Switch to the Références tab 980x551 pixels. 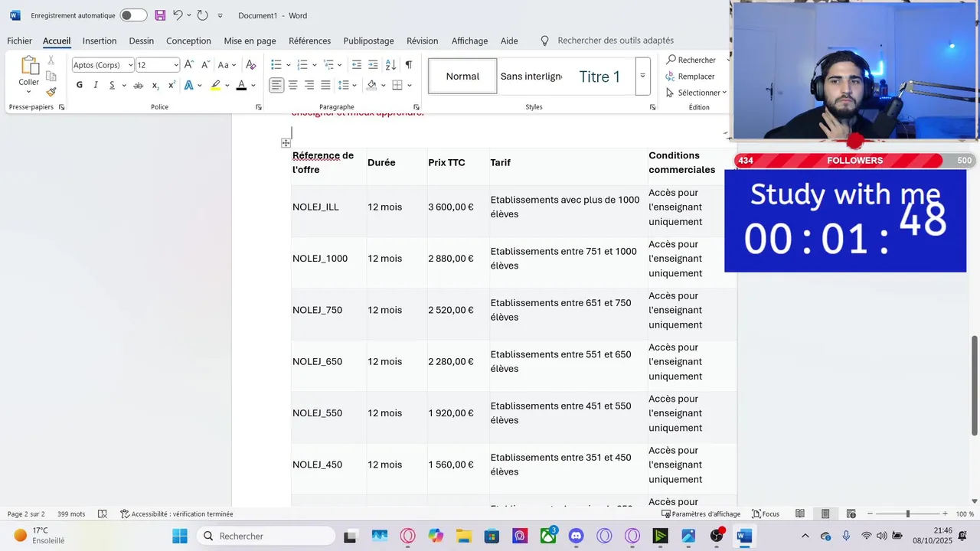310,41
